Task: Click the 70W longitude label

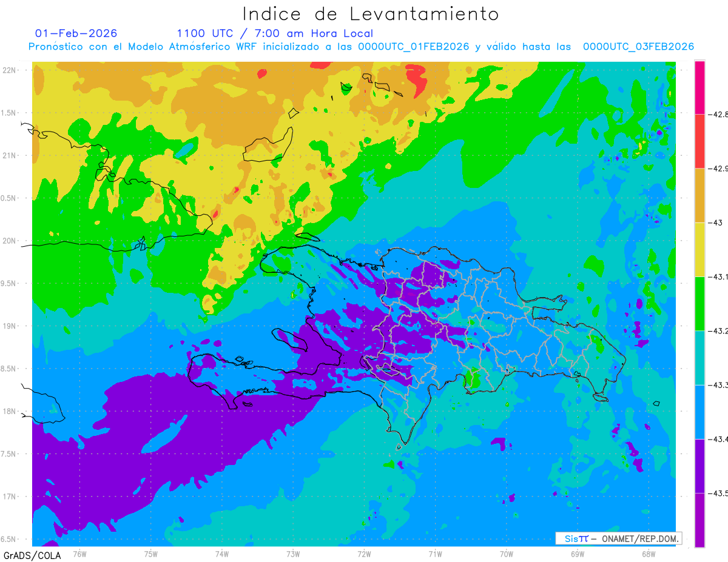Action: (x=507, y=554)
